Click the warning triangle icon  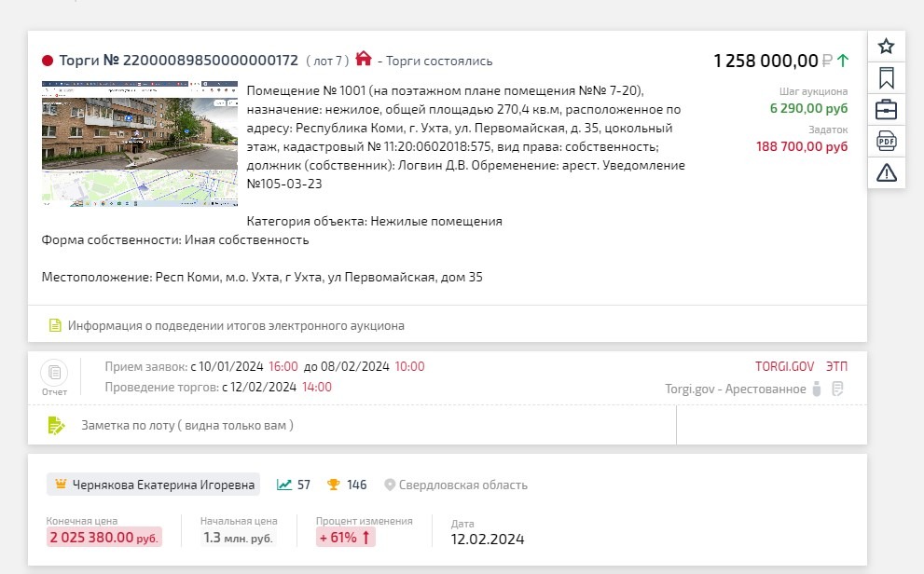[887, 172]
